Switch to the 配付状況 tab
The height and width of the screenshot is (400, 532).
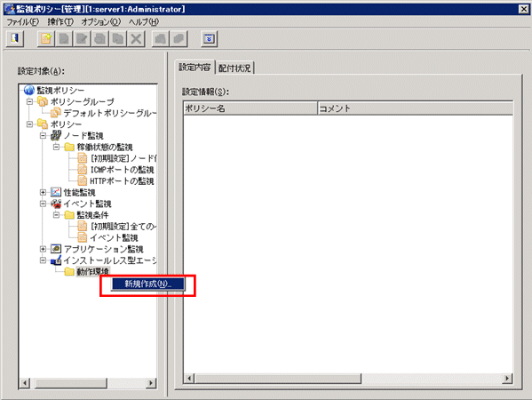pos(234,68)
